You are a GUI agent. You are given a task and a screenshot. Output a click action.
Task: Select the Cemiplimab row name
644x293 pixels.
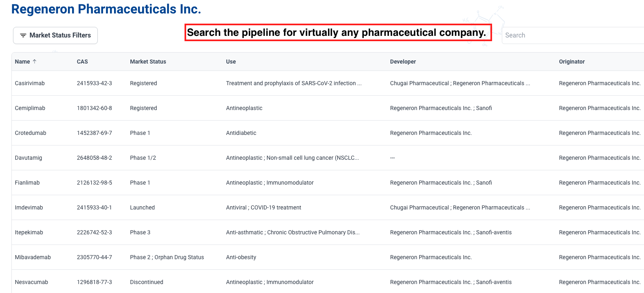[30, 108]
